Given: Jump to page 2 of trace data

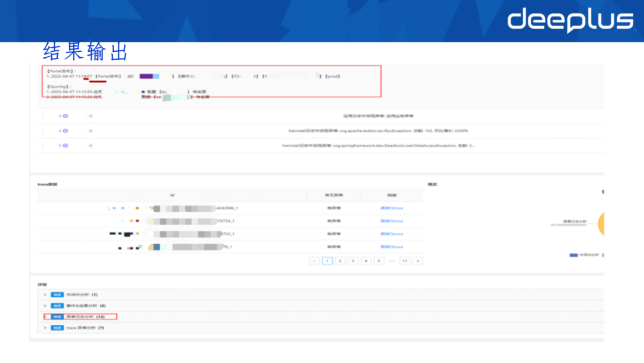Looking at the screenshot, I should pyautogui.click(x=340, y=261).
